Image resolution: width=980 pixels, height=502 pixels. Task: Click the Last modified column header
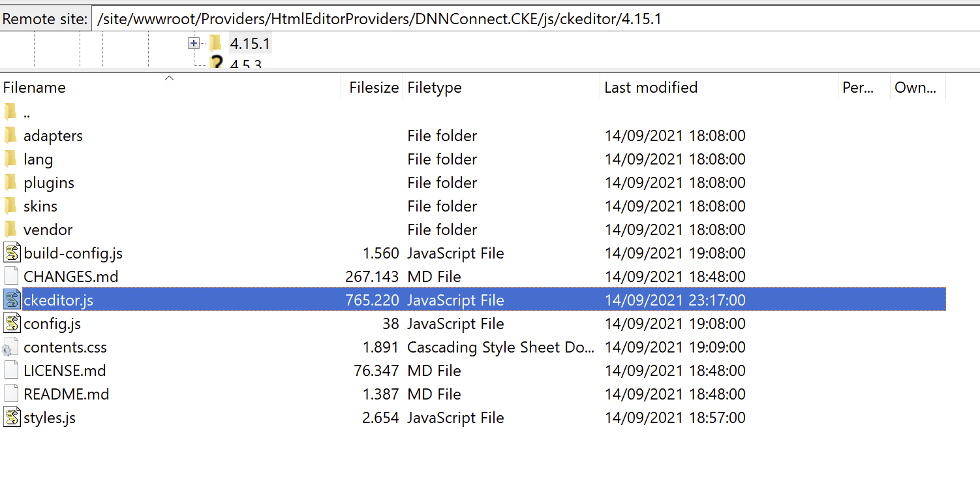point(651,87)
